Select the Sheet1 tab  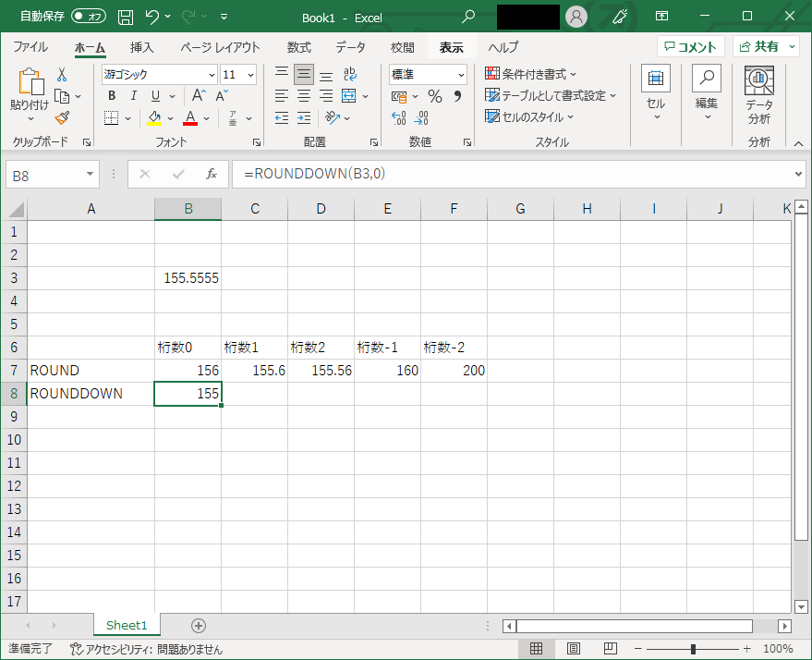pos(127,625)
